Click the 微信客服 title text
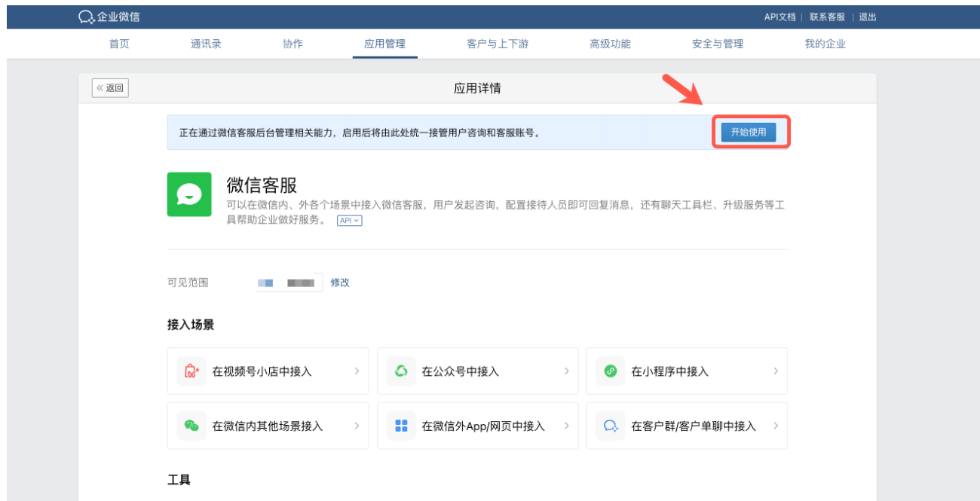This screenshot has width=980, height=501. coord(262,185)
